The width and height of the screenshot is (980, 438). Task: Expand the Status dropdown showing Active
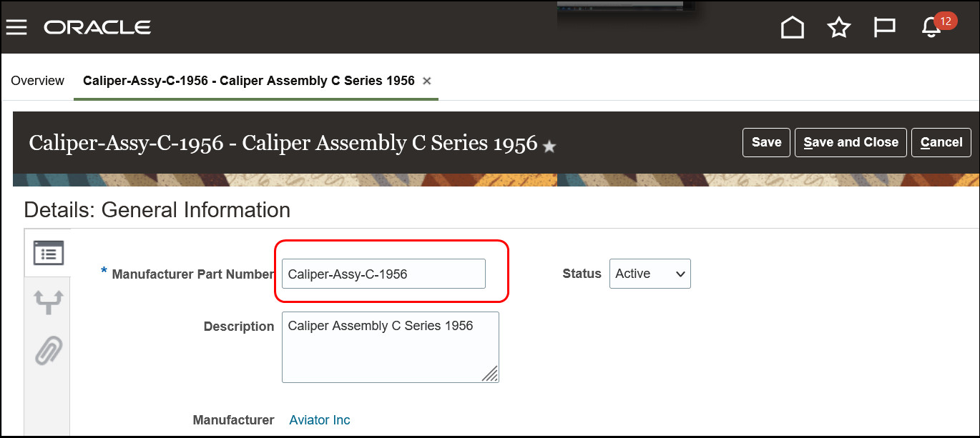click(650, 274)
